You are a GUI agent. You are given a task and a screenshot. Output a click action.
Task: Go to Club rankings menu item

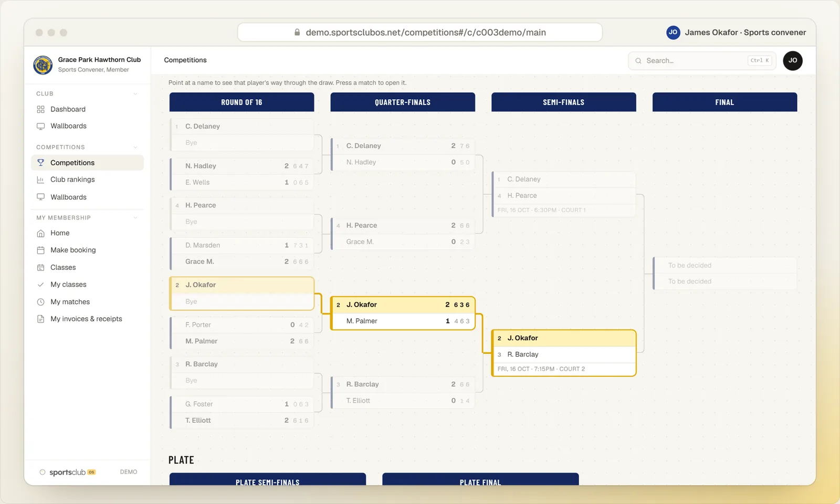(x=87, y=180)
